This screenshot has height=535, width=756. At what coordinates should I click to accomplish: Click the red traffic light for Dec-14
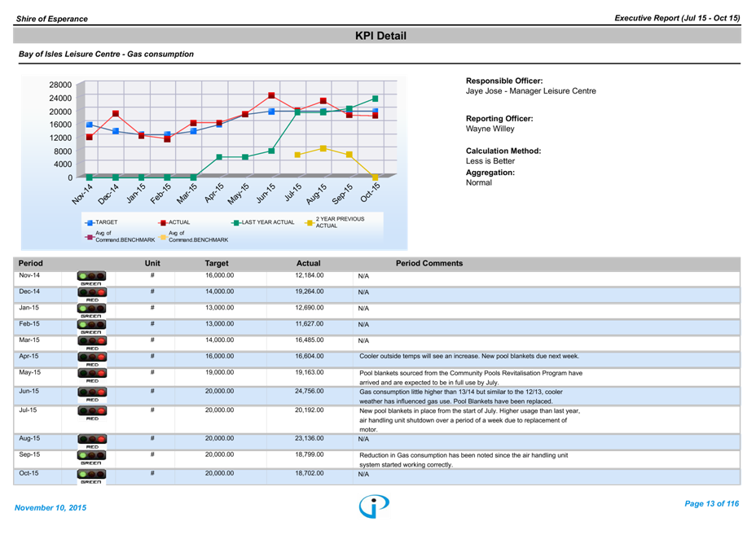pyautogui.click(x=92, y=293)
